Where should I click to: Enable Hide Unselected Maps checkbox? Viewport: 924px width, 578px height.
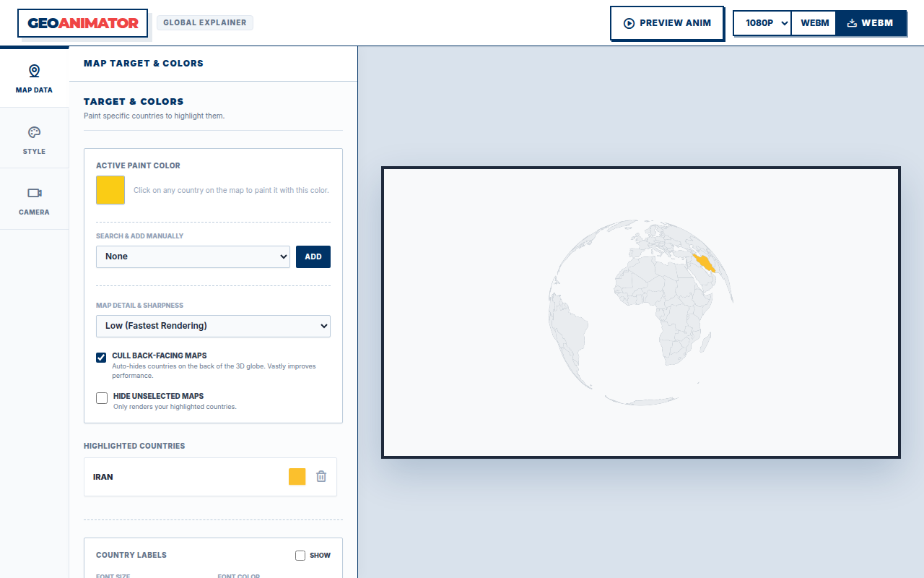(102, 398)
